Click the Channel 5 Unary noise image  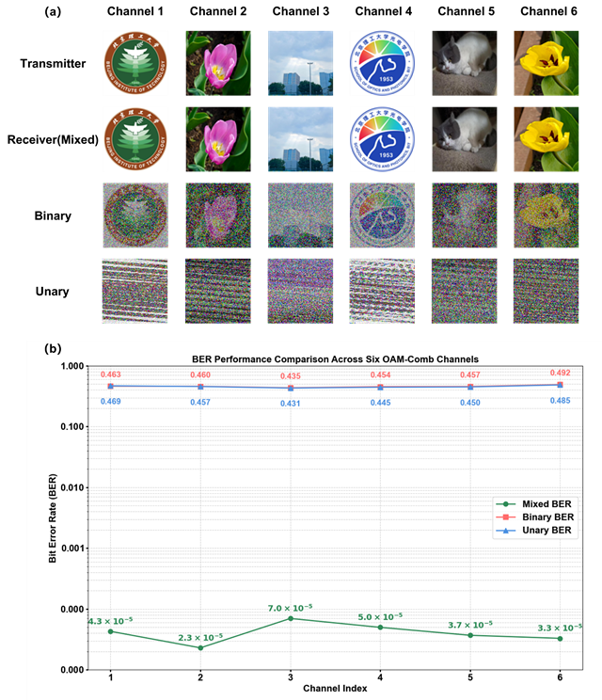464,291
